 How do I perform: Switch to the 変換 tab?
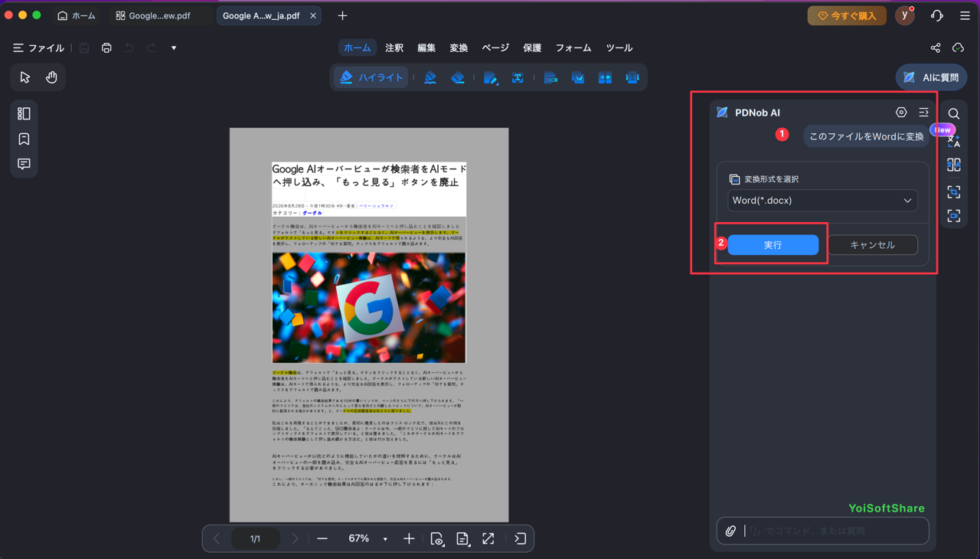click(x=459, y=47)
